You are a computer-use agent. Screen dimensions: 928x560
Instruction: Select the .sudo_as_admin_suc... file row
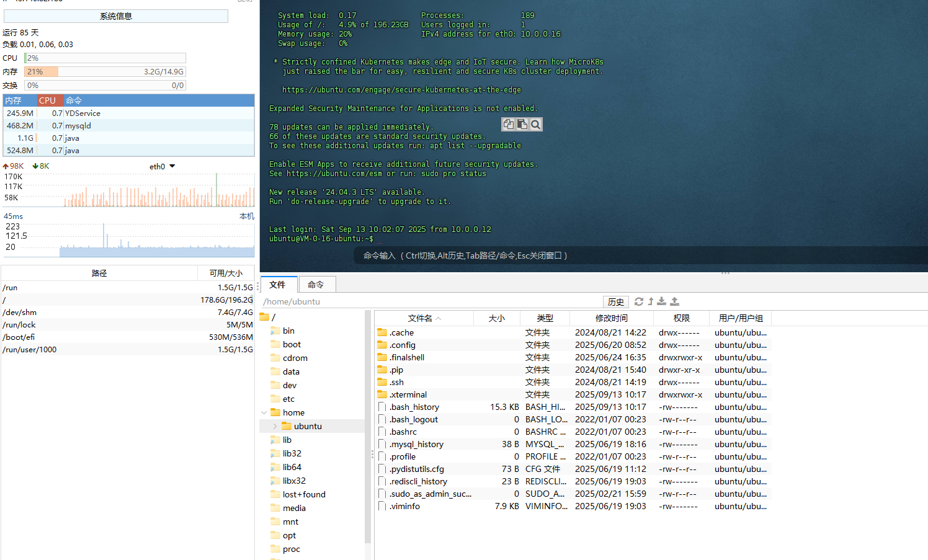573,494
